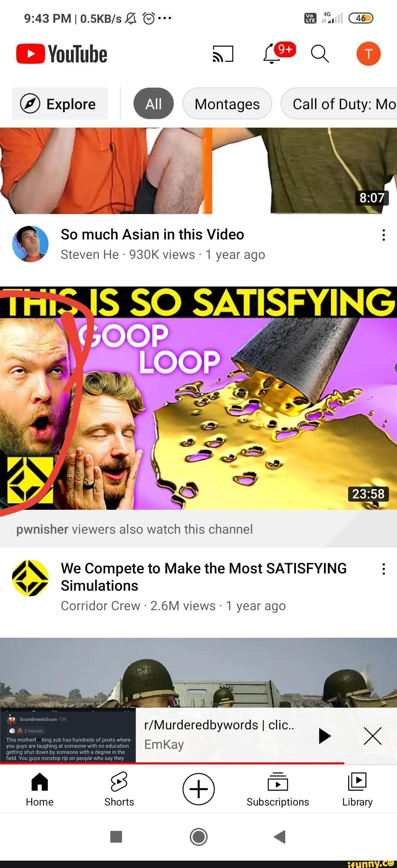Open options menu for Corridor Crew video
Screen dimensions: 397x868
click(x=383, y=569)
